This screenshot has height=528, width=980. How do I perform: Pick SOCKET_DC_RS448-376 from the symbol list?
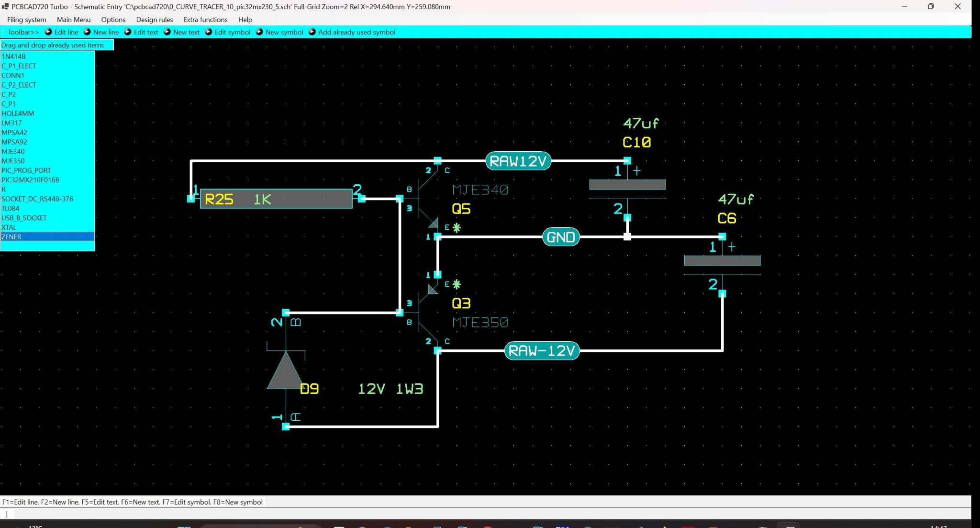[x=47, y=199]
